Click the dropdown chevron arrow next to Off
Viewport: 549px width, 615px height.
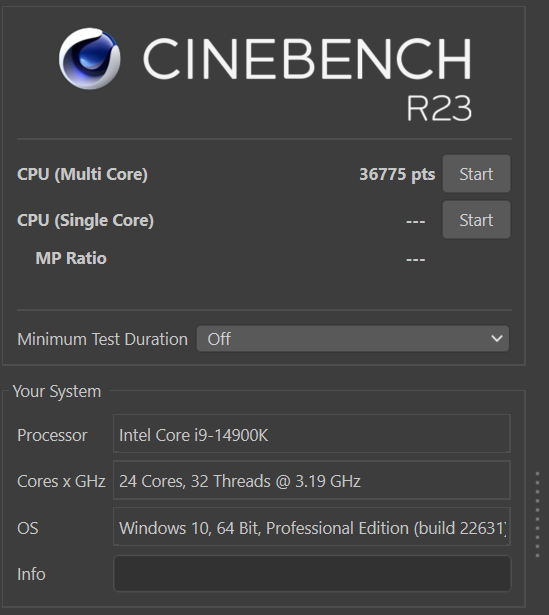click(x=497, y=338)
